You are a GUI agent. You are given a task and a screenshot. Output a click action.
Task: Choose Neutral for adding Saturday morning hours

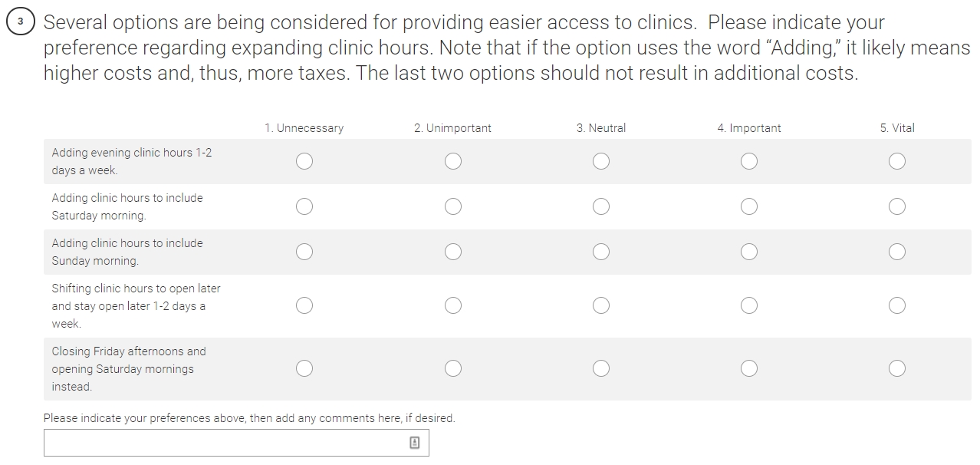[601, 206]
